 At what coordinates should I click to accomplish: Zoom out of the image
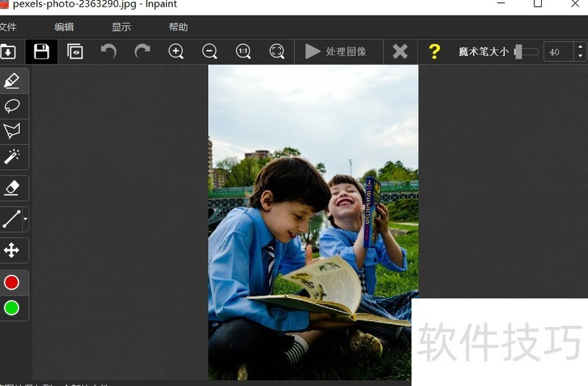209,51
